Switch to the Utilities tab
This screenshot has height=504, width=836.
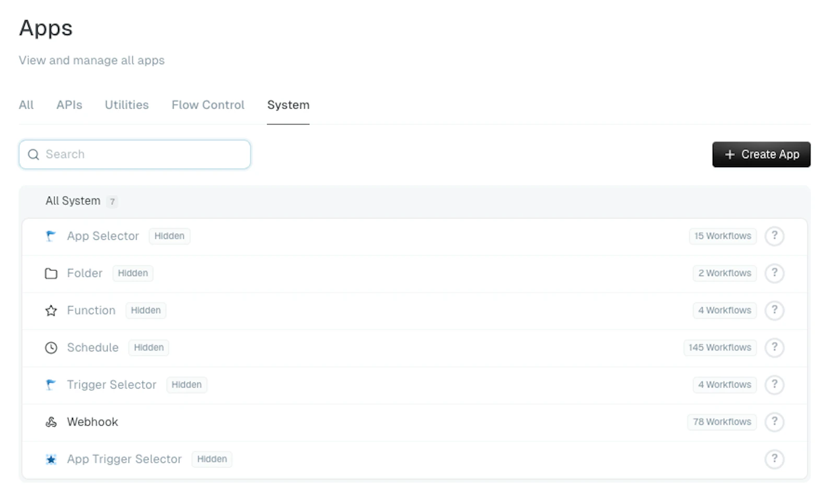coord(126,105)
